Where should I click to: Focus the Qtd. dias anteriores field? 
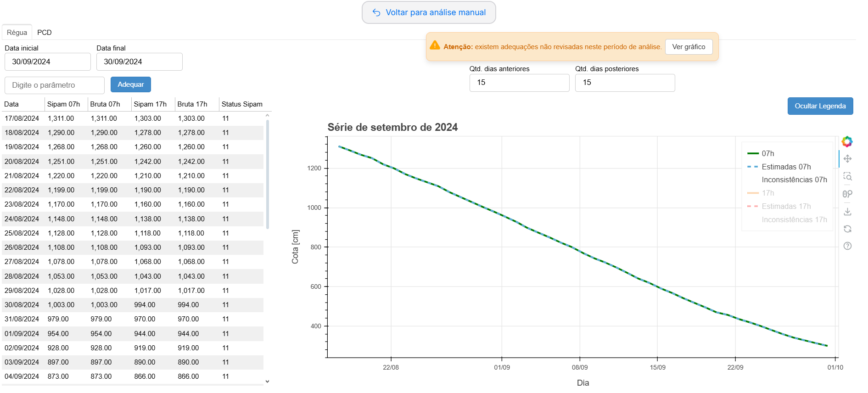click(x=519, y=83)
